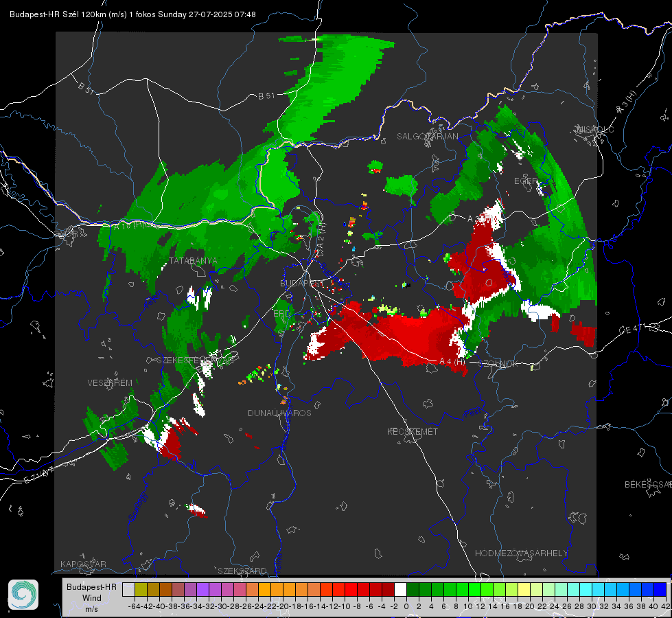The image size is (672, 618).
Task: Click the Somogy county label
Action: pyautogui.click(x=137, y=507)
